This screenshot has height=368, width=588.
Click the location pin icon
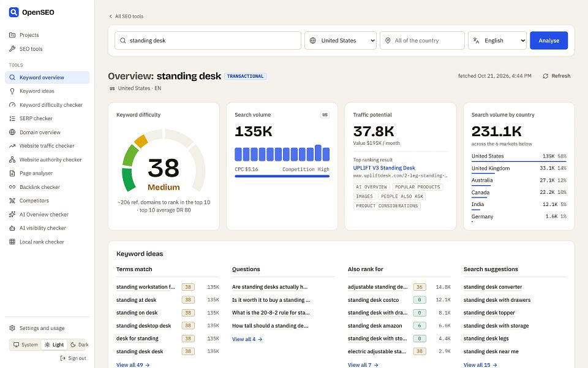coord(388,40)
